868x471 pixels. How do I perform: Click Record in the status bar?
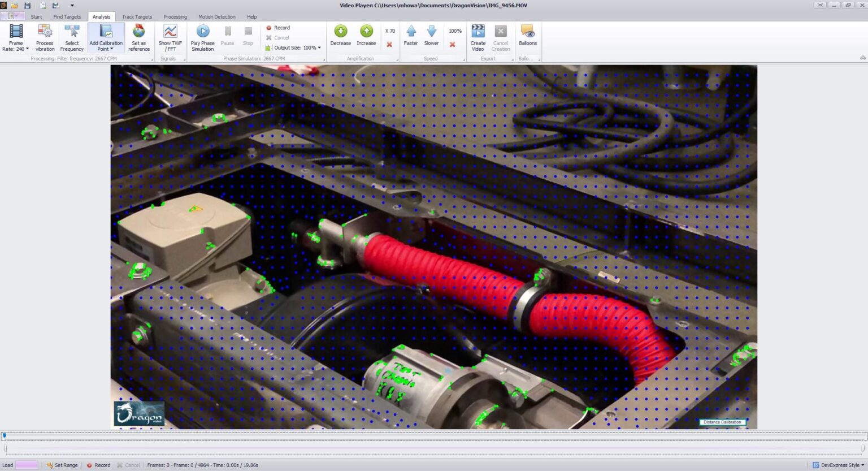coord(98,465)
